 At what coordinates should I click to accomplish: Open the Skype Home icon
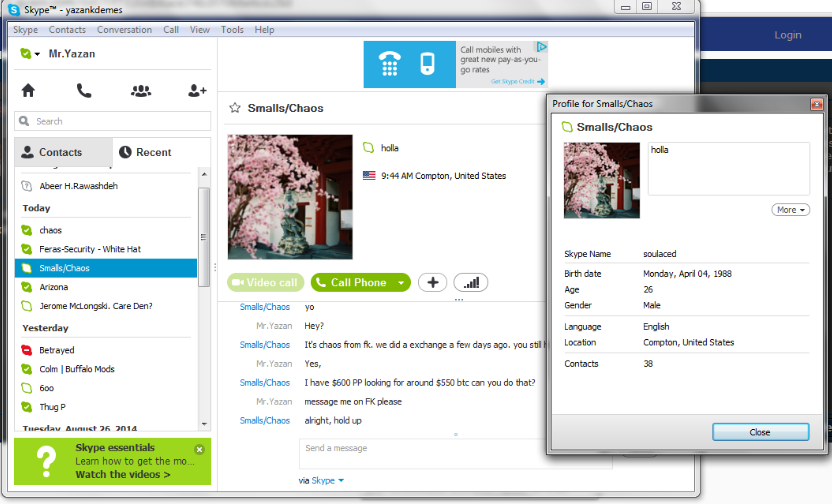pyautogui.click(x=28, y=91)
